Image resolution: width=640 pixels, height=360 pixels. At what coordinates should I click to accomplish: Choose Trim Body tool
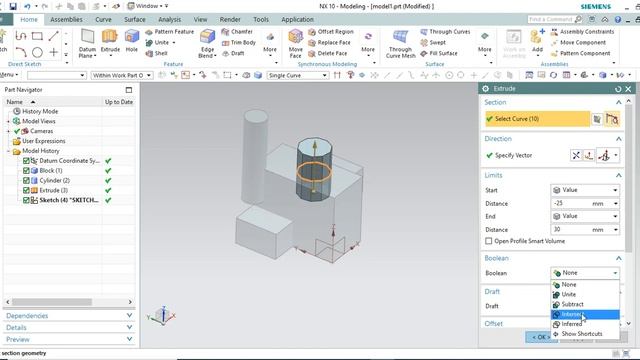pyautogui.click(x=239, y=42)
